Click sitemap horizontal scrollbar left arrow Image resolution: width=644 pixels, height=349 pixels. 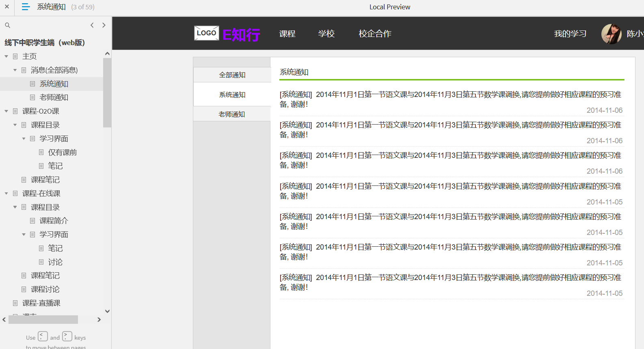pyautogui.click(x=4, y=320)
